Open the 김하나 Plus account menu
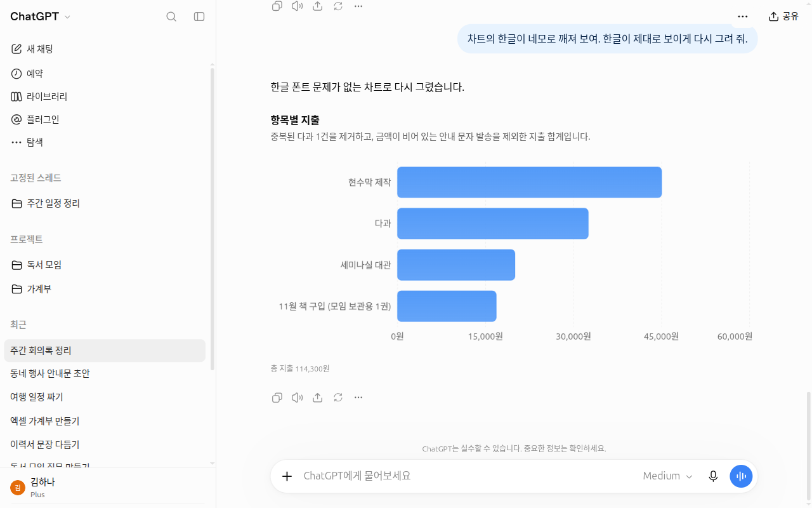 (105, 488)
